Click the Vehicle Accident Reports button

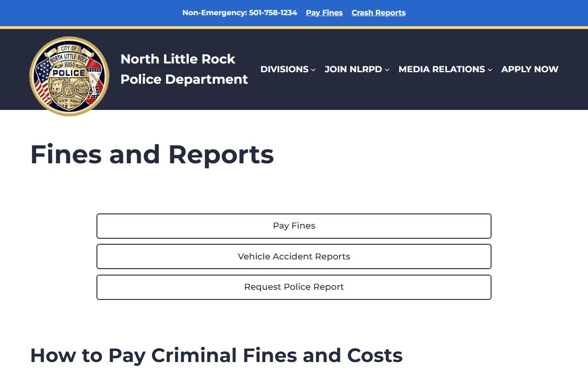click(294, 257)
